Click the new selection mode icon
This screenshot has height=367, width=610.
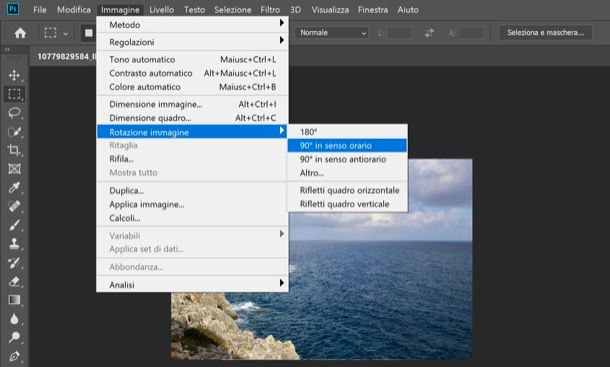pos(89,33)
